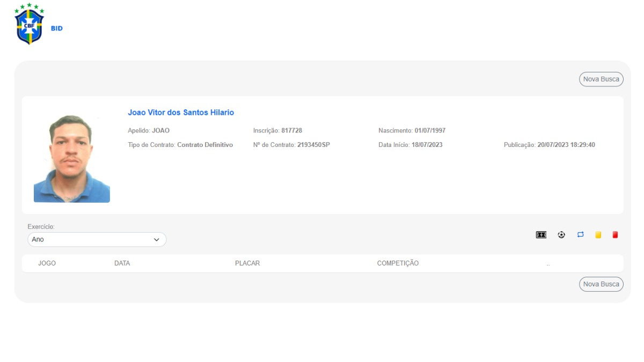The width and height of the screenshot is (644, 362).
Task: Expand the Exercício Ano dropdown
Action: (97, 240)
